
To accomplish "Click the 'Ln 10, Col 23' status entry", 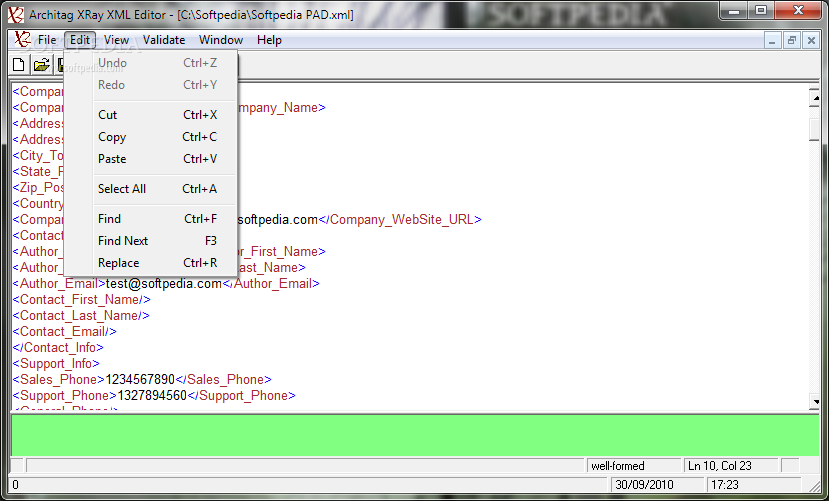I will point(731,466).
